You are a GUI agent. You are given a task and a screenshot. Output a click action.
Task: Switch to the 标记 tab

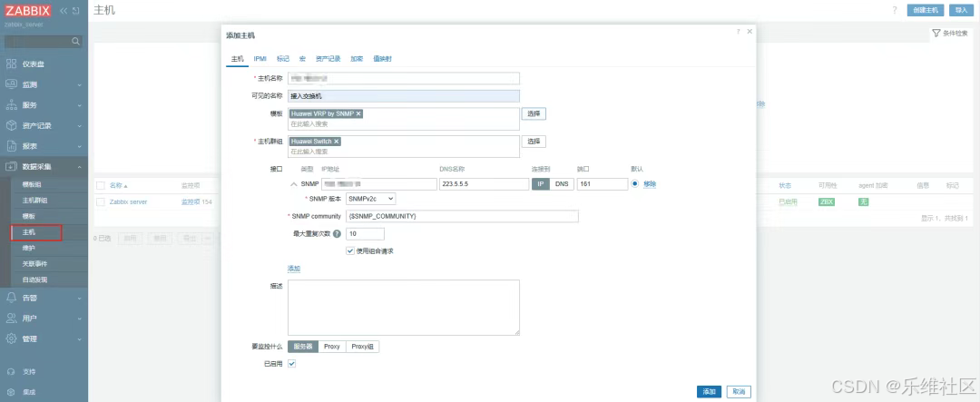coord(283,59)
